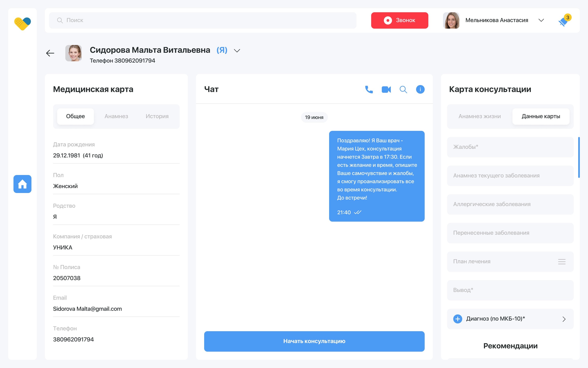Image resolution: width=588 pixels, height=368 pixels.
Task: Search within the chat
Action: click(403, 89)
